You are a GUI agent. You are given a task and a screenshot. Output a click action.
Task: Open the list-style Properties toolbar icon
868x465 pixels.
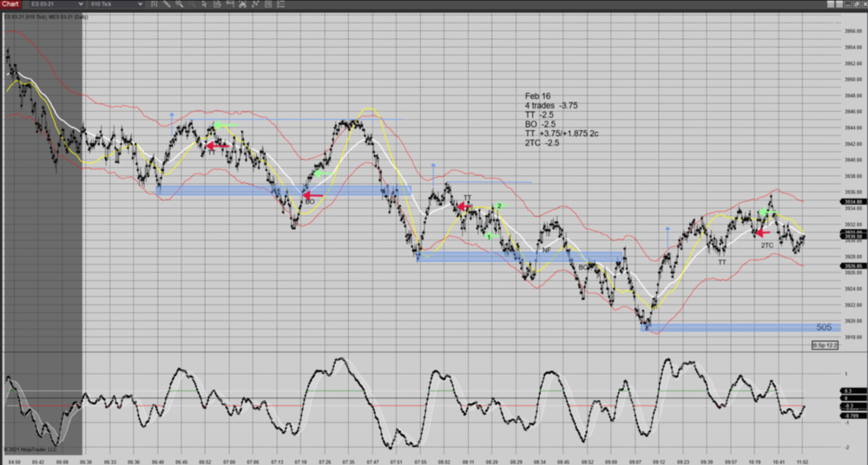point(280,4)
